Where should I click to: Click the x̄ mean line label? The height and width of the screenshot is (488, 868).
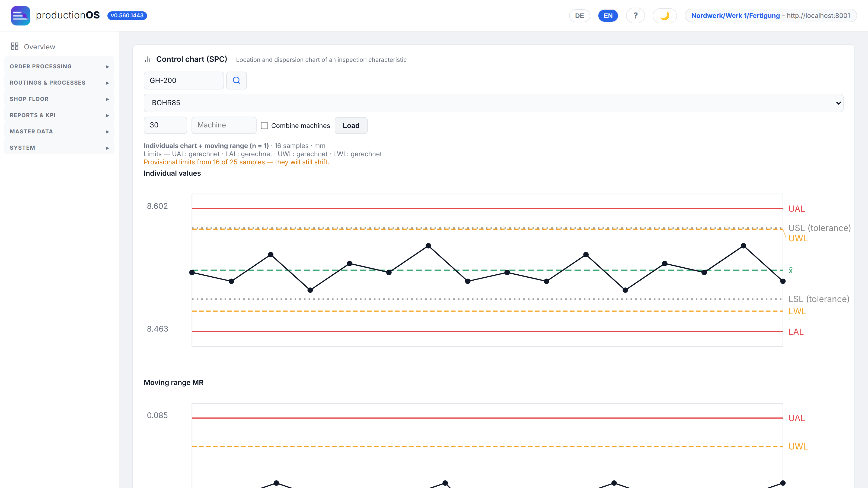(x=790, y=271)
